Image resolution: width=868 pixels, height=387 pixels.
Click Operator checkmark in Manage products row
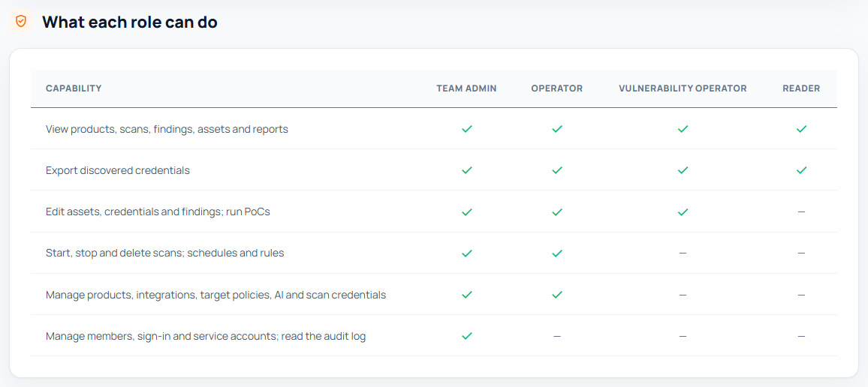pyautogui.click(x=557, y=295)
